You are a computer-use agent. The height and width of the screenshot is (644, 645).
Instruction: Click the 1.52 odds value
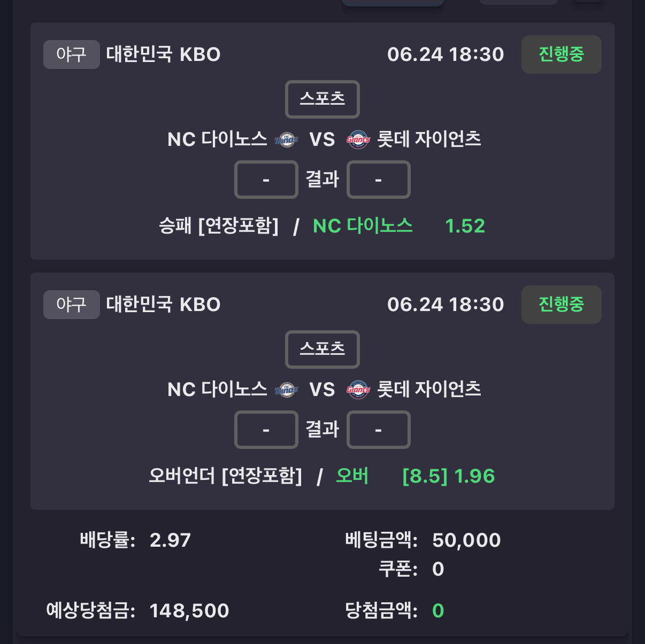click(x=465, y=226)
